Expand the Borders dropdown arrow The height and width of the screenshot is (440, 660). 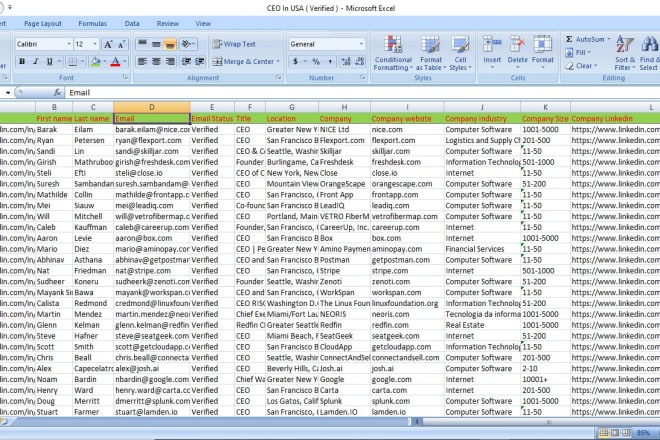[82, 61]
